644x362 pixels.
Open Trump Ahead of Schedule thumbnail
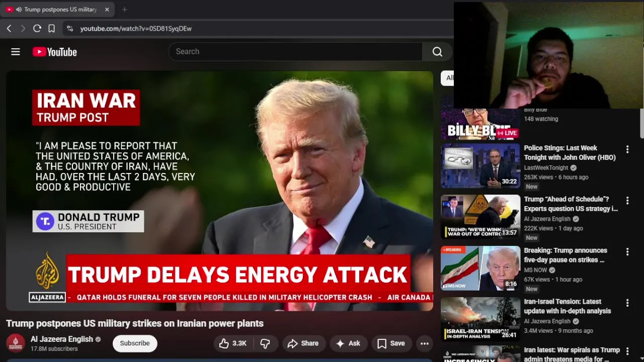point(480,217)
